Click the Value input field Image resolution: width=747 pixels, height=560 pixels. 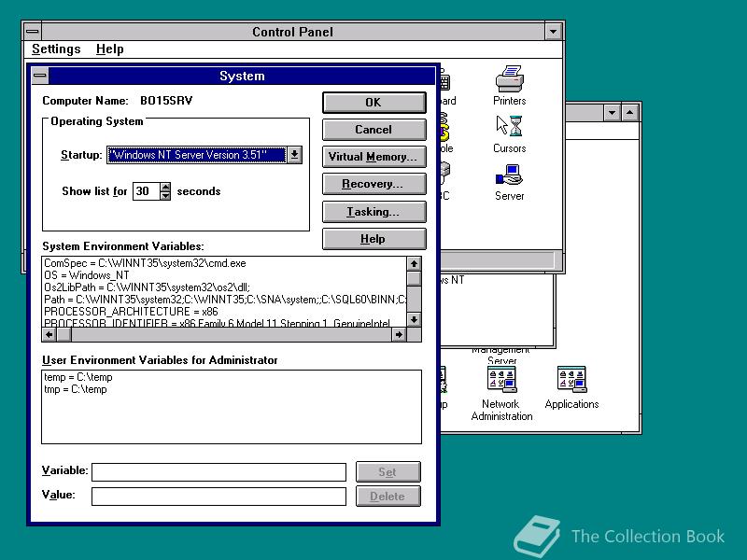click(x=218, y=497)
